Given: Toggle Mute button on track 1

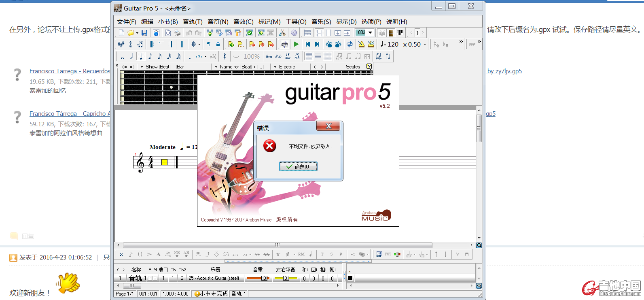Looking at the screenshot, I should (155, 278).
